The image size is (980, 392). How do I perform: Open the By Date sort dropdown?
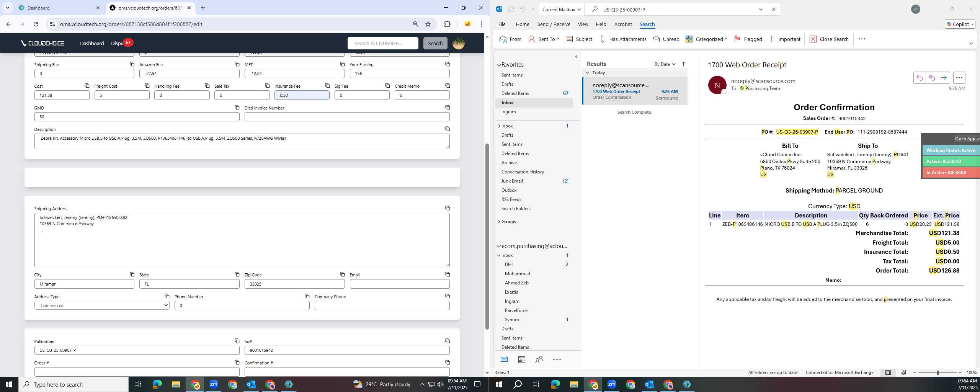click(x=665, y=64)
